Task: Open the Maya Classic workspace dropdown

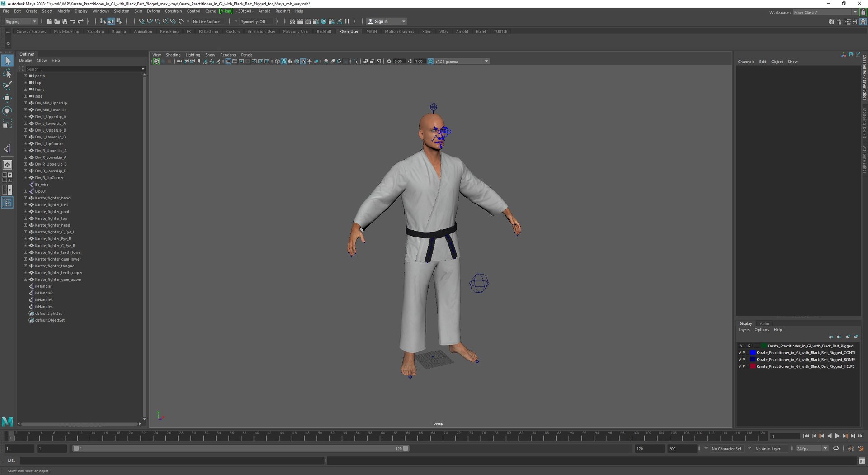Action: coord(826,12)
